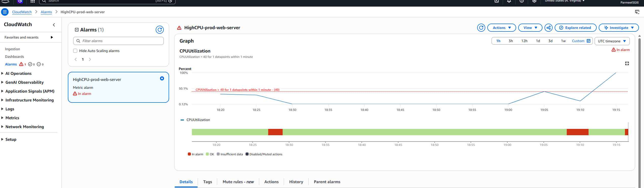Refresh the HighCPU alarm detail view

[481, 28]
